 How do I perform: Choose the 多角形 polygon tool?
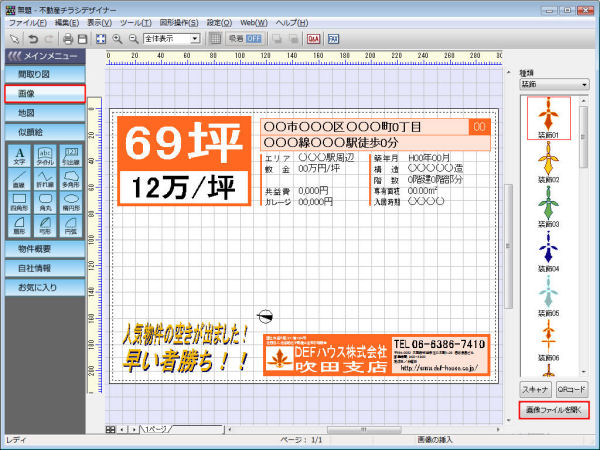tap(70, 179)
